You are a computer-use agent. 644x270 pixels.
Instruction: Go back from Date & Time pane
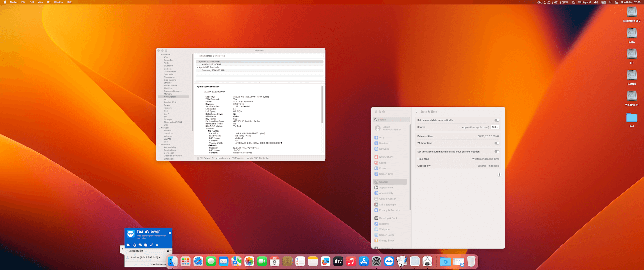(x=417, y=112)
